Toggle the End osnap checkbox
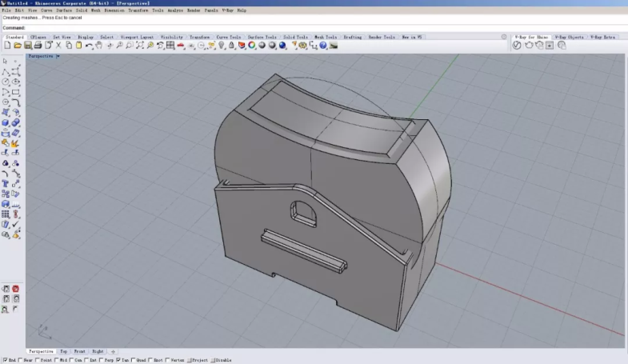This screenshot has width=628, height=364. pyautogui.click(x=5, y=361)
